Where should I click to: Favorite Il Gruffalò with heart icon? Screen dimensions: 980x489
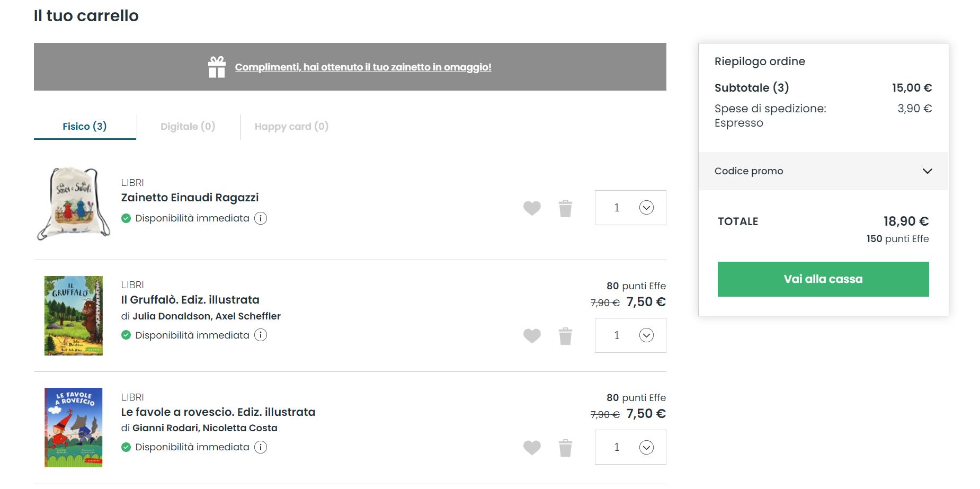(x=532, y=336)
